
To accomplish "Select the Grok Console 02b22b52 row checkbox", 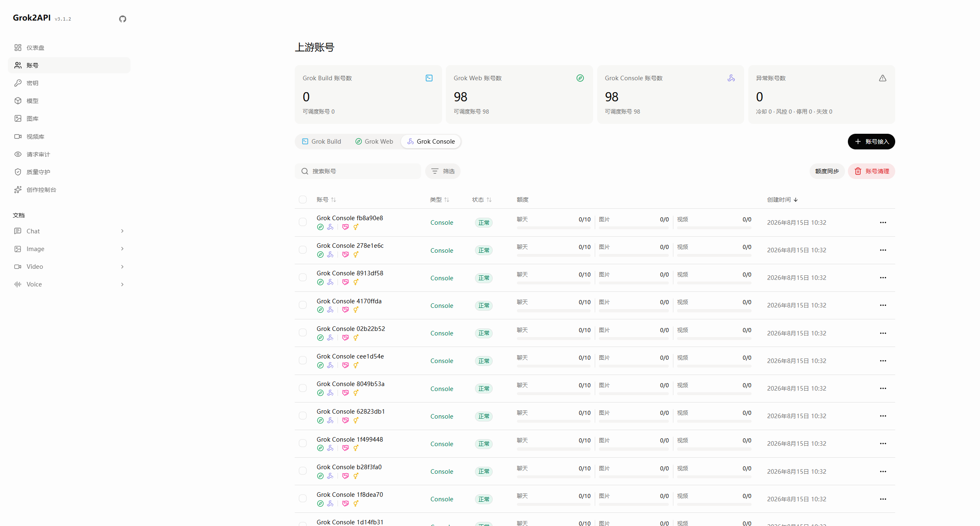I will [x=303, y=333].
